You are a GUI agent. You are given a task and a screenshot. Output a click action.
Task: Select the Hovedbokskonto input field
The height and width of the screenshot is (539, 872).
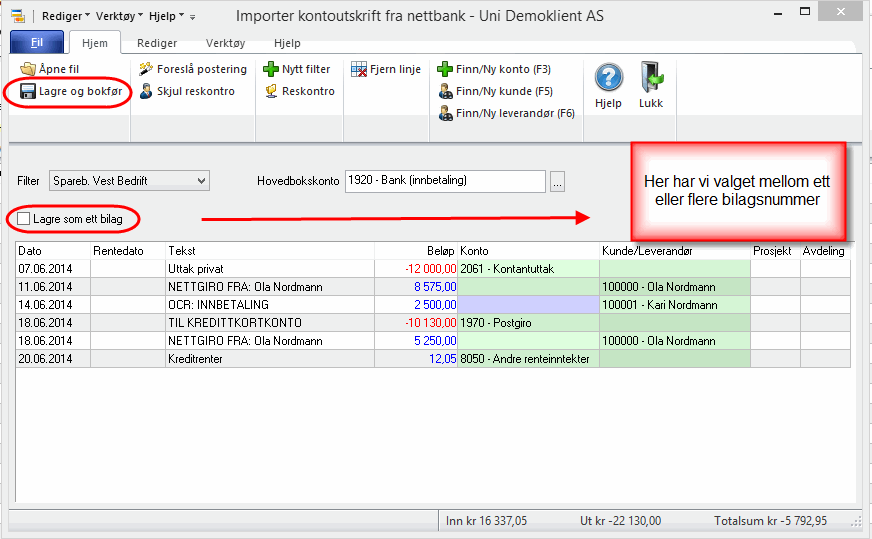[445, 181]
